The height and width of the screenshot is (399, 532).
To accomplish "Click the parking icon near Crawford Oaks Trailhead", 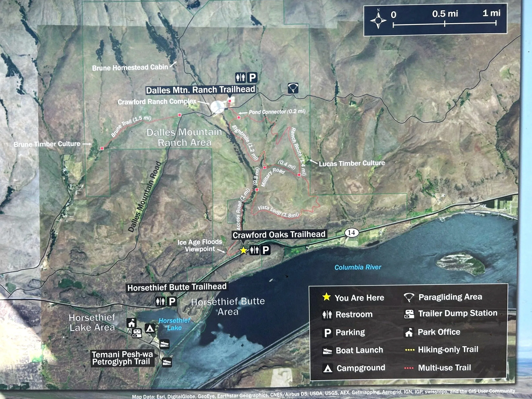I will [266, 250].
